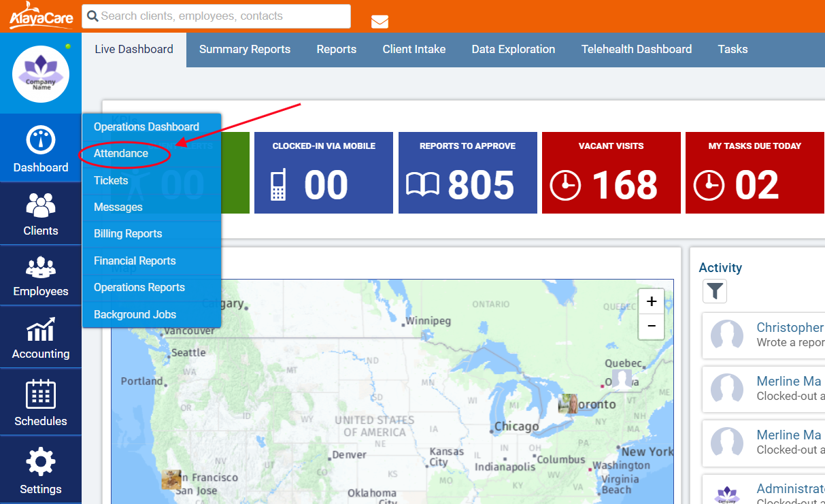Open Background Jobs from the submenu

(135, 315)
